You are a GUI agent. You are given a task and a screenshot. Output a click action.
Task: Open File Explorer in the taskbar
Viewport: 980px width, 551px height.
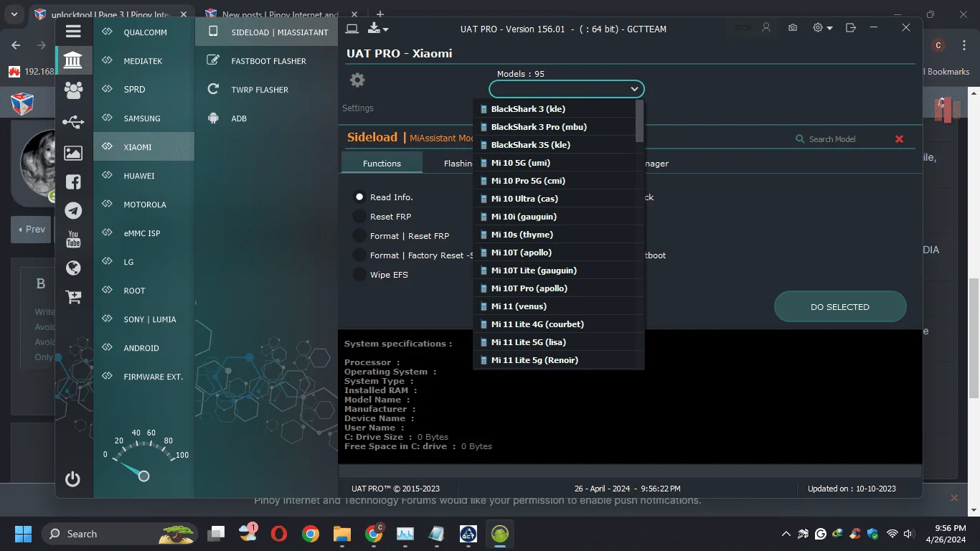click(x=341, y=534)
